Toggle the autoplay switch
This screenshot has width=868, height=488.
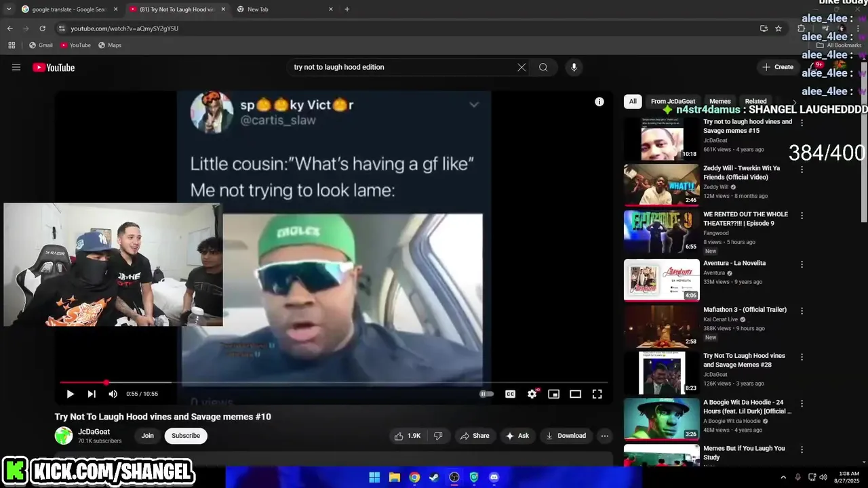pyautogui.click(x=487, y=394)
